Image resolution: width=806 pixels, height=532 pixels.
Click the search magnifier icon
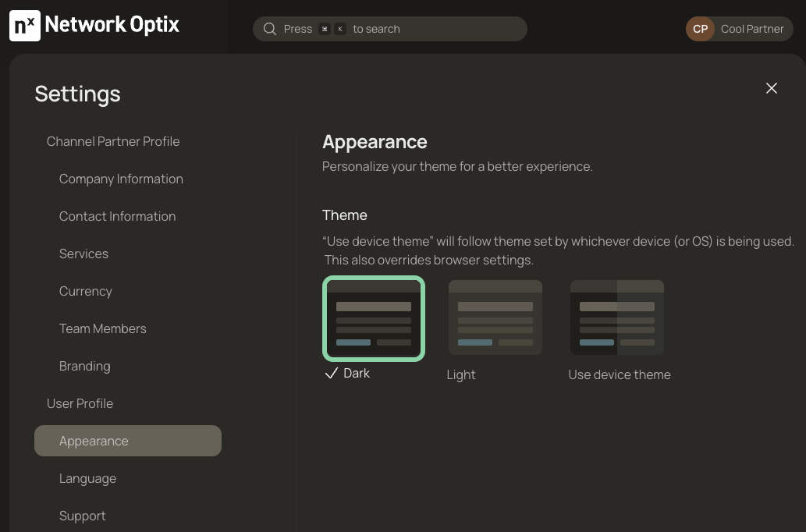point(270,29)
